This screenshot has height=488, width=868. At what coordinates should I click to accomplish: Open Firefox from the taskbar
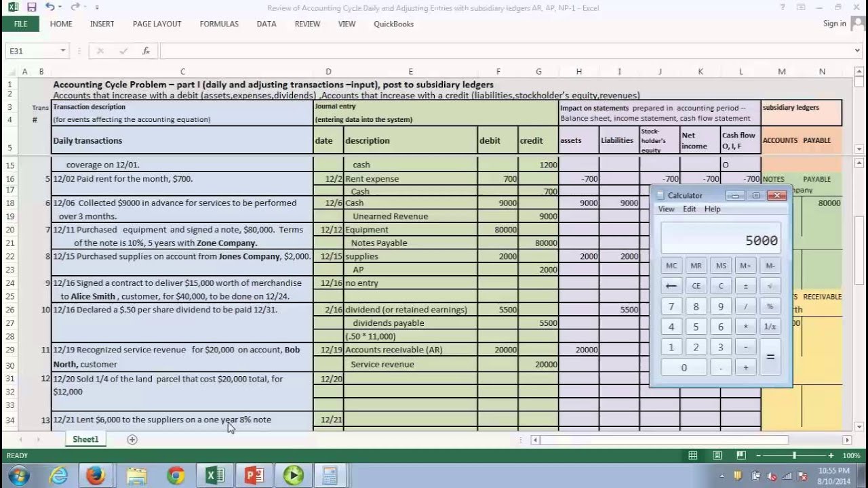96,476
